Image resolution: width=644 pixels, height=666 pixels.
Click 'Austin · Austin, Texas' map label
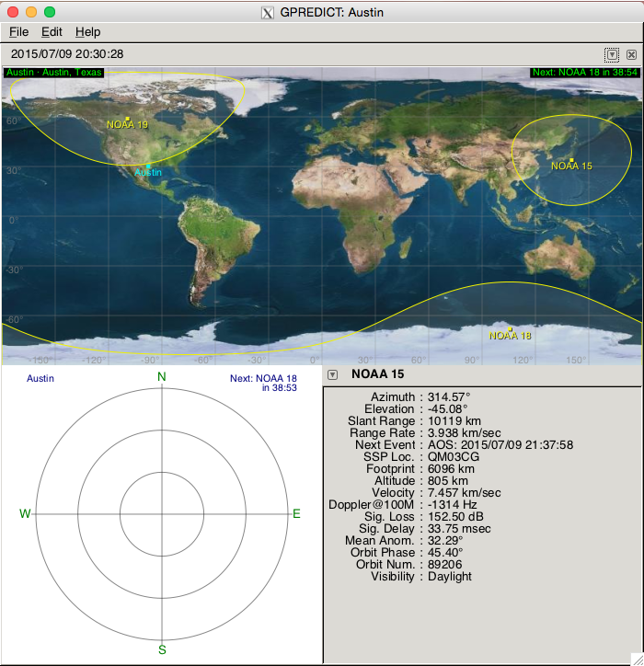click(54, 72)
